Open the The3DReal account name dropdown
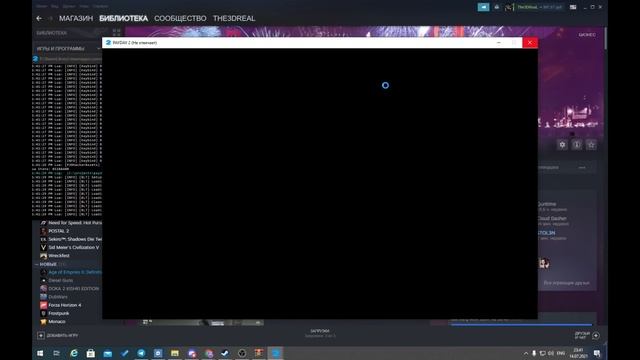 (539, 7)
